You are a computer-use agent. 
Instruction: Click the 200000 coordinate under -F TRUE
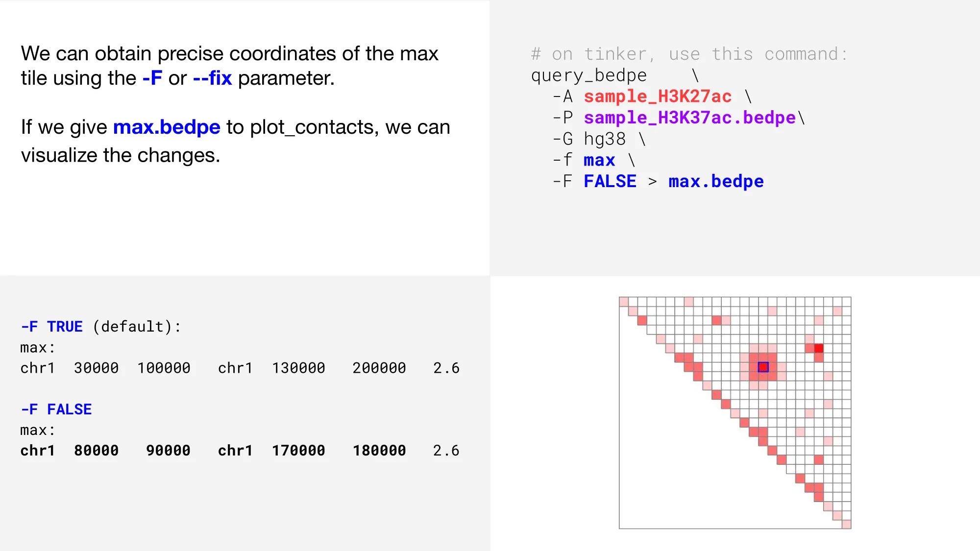[379, 368]
